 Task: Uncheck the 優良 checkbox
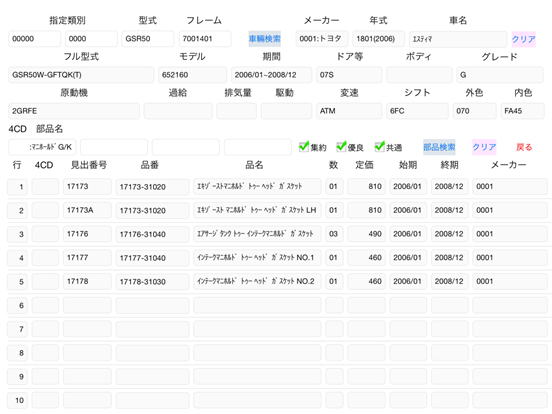341,146
